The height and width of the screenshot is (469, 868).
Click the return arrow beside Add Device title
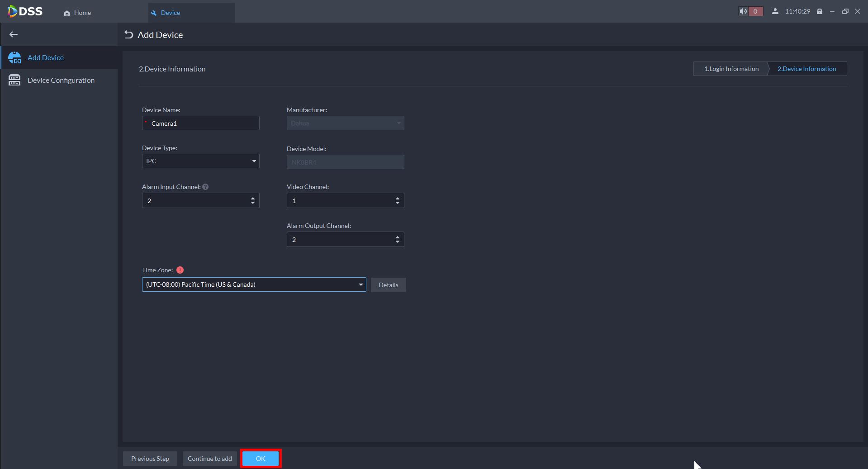[129, 35]
